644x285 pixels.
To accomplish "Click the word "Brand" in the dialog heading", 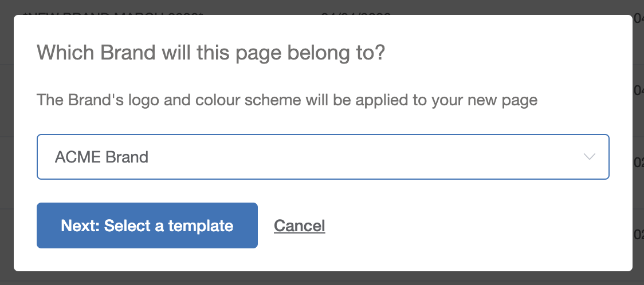I will (x=128, y=53).
